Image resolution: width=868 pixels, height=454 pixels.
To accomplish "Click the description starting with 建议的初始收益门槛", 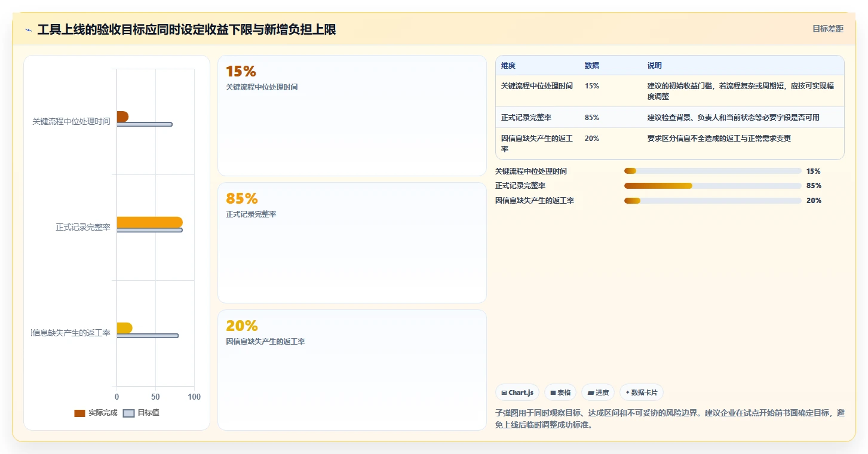I will [x=741, y=91].
